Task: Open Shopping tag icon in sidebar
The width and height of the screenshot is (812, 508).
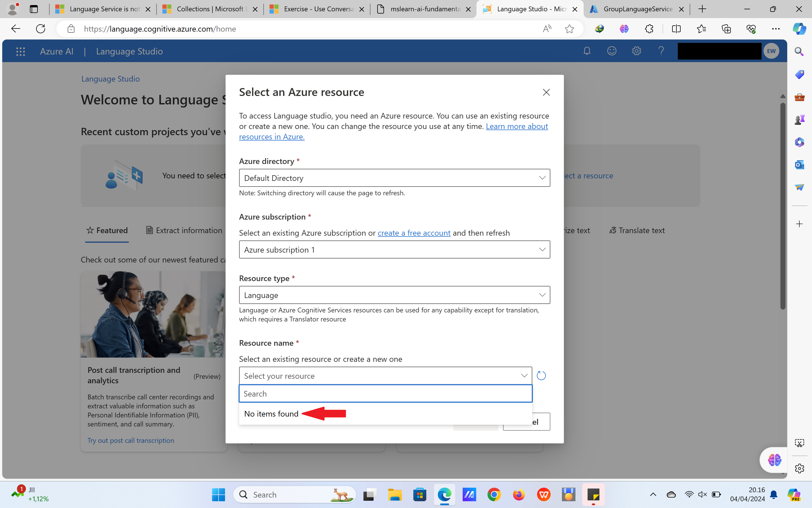Action: coord(799,74)
